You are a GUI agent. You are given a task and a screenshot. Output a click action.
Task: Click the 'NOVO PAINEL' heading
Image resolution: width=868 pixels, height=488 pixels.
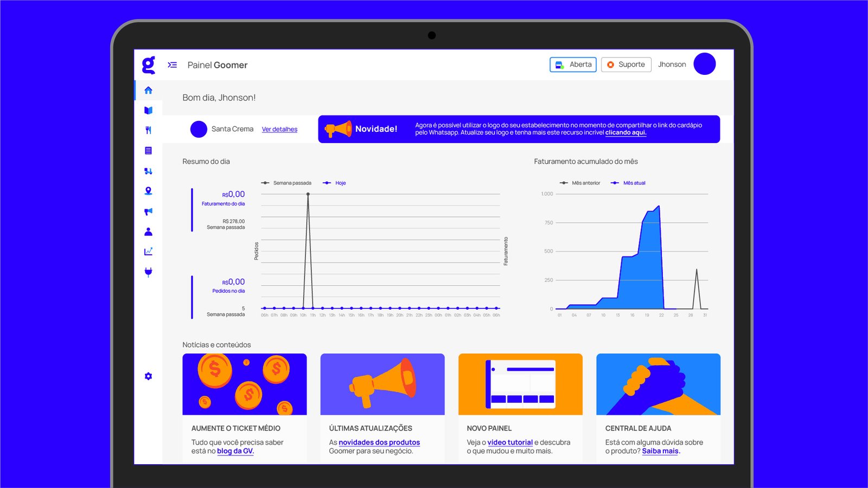[489, 428]
